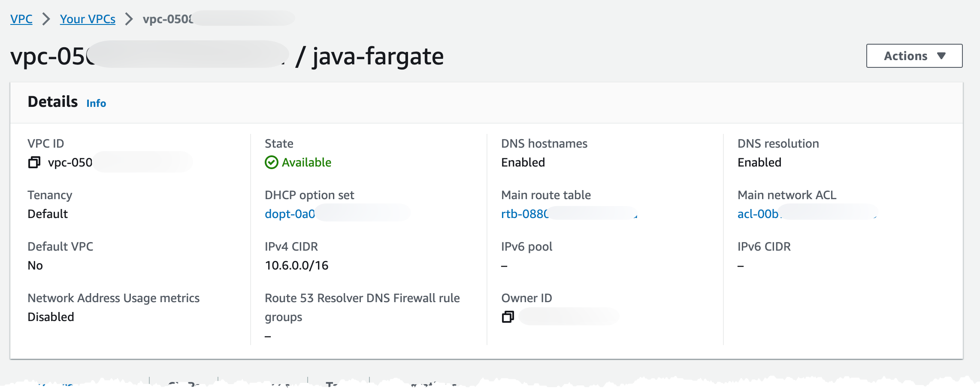
Task: Click the redacted Owner ID value
Action: (569, 317)
